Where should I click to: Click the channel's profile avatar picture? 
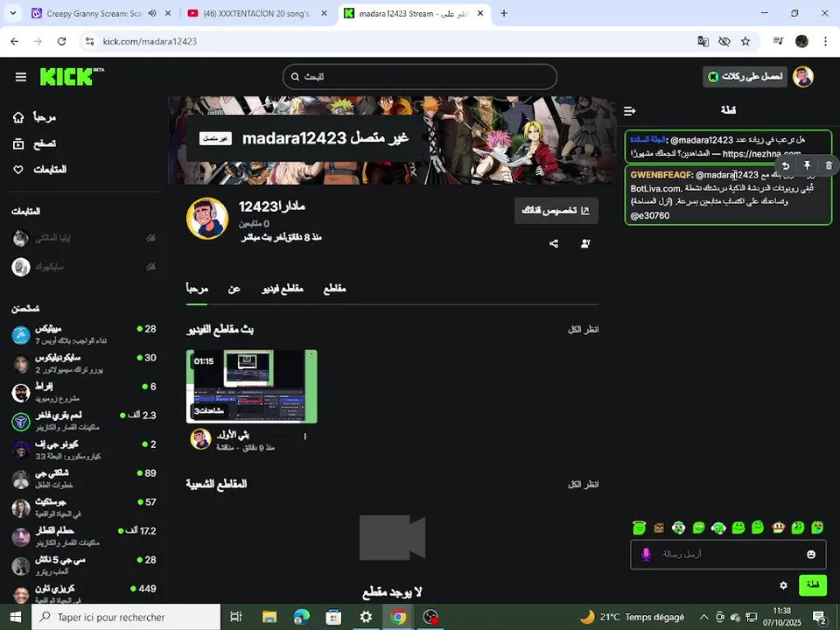click(x=207, y=219)
